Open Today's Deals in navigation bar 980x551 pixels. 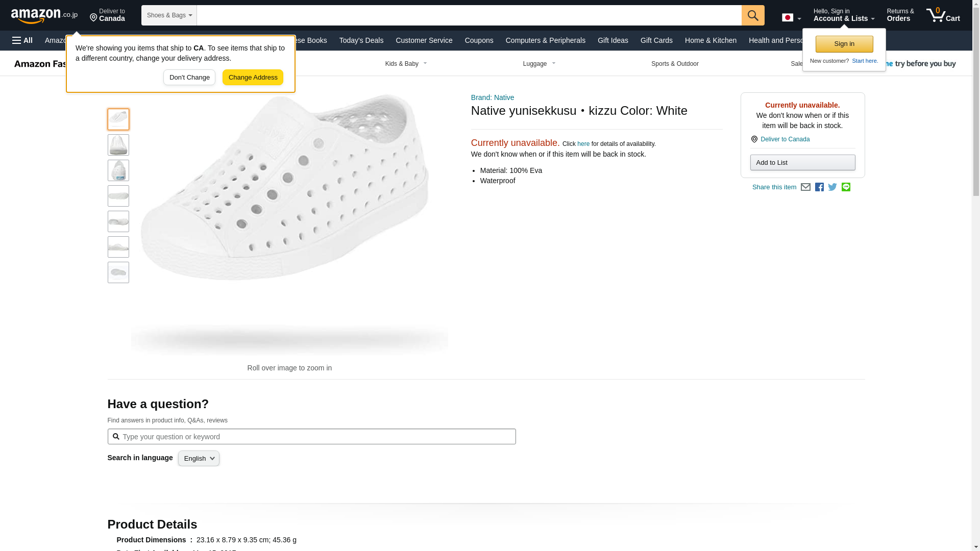(x=361, y=40)
